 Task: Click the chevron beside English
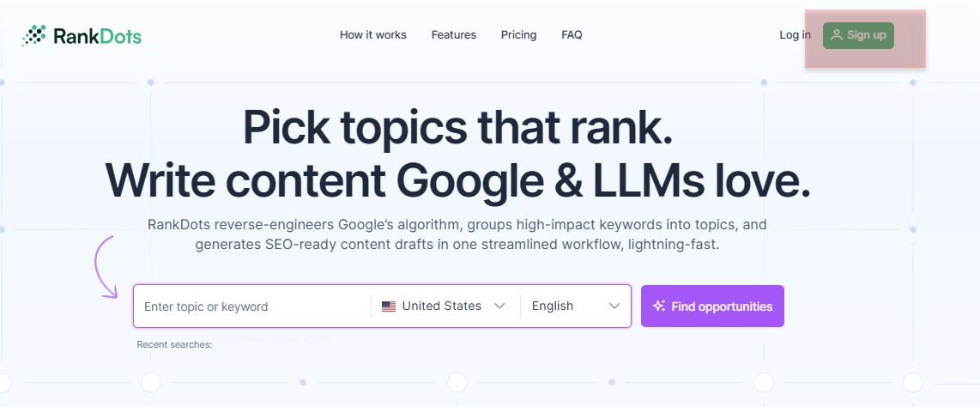pyautogui.click(x=614, y=307)
